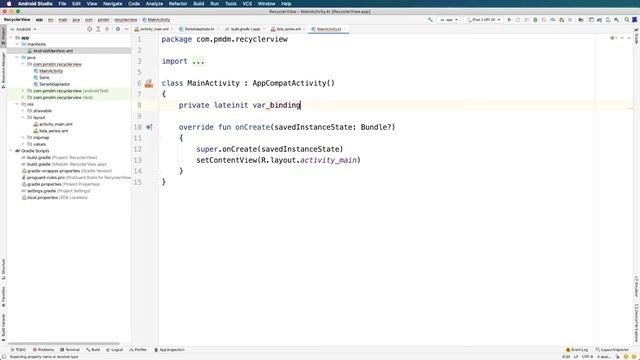Select AndroidManifest.xml in project tree
640x360 pixels.
(53, 51)
